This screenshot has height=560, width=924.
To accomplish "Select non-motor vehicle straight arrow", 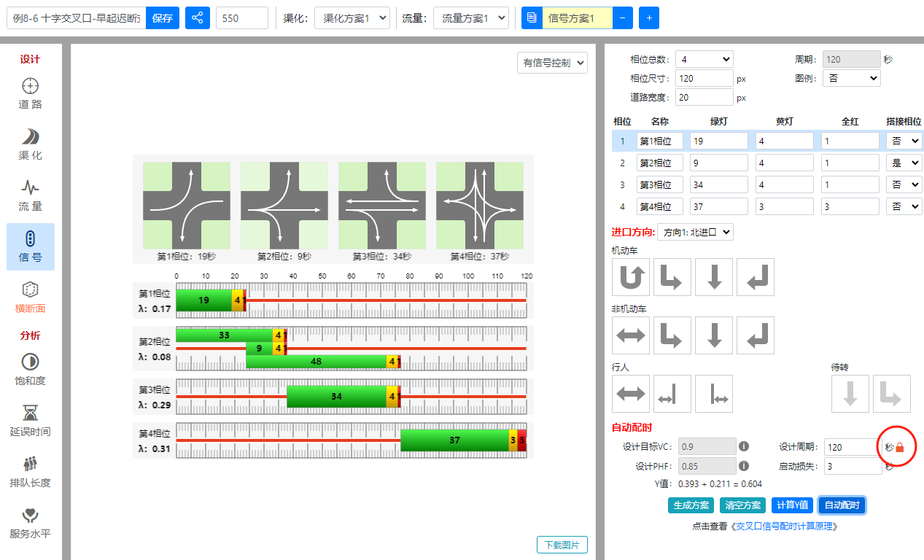I will (x=714, y=335).
